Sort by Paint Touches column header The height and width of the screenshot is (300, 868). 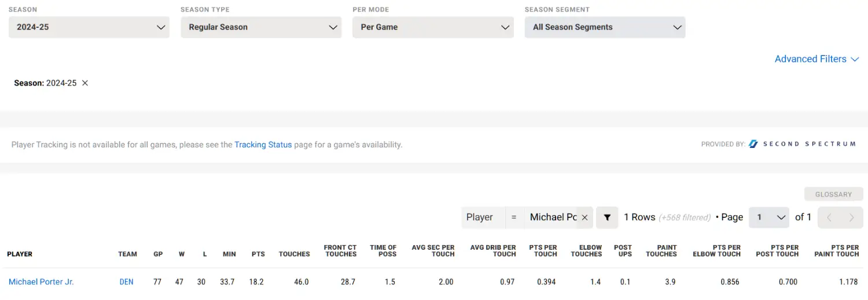tap(661, 251)
